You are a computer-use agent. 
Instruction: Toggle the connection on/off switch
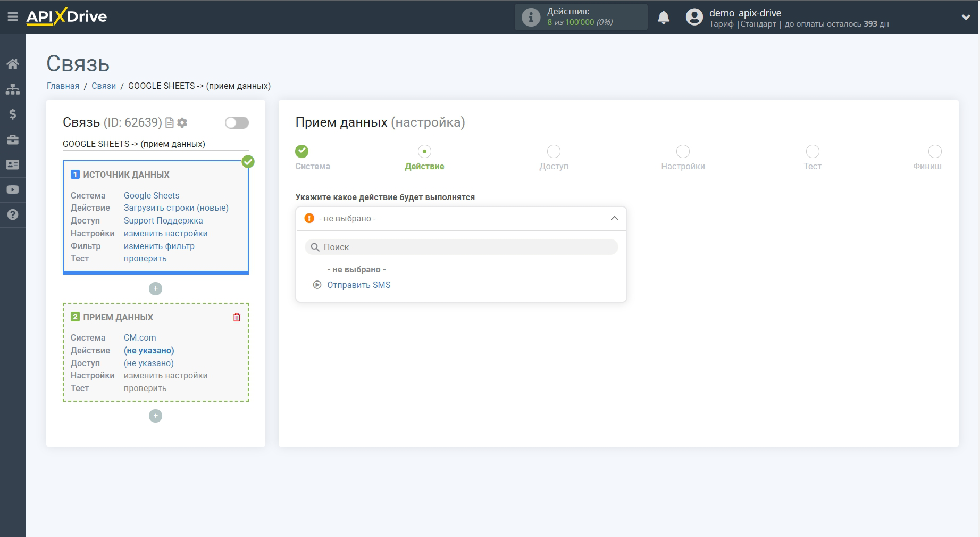237,123
